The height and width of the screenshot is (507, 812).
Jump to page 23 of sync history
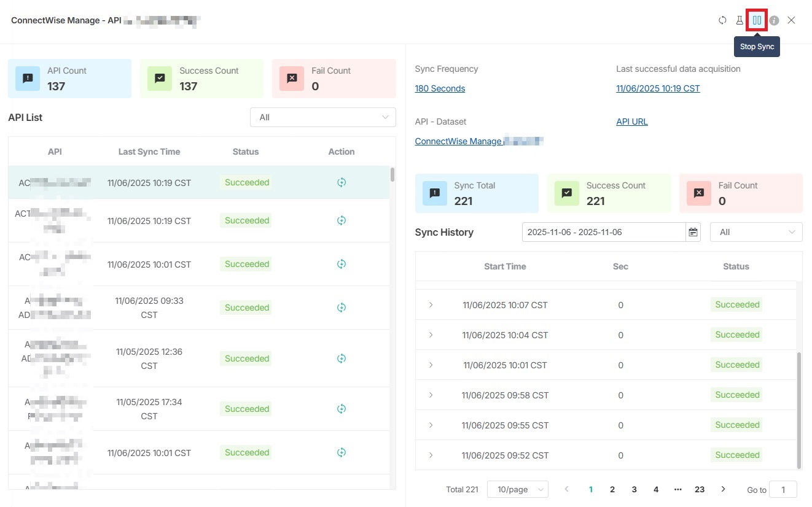tap(700, 489)
